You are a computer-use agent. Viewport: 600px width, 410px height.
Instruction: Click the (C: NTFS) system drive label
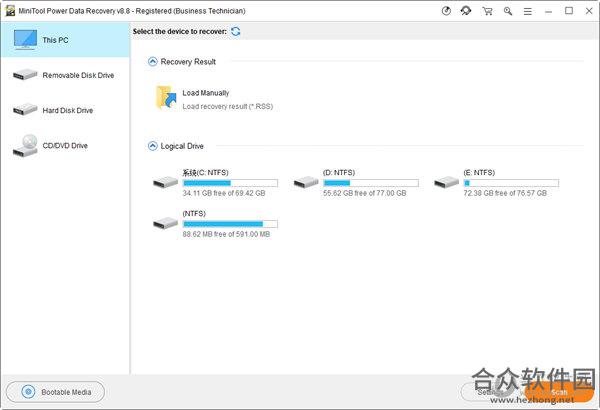coord(205,173)
